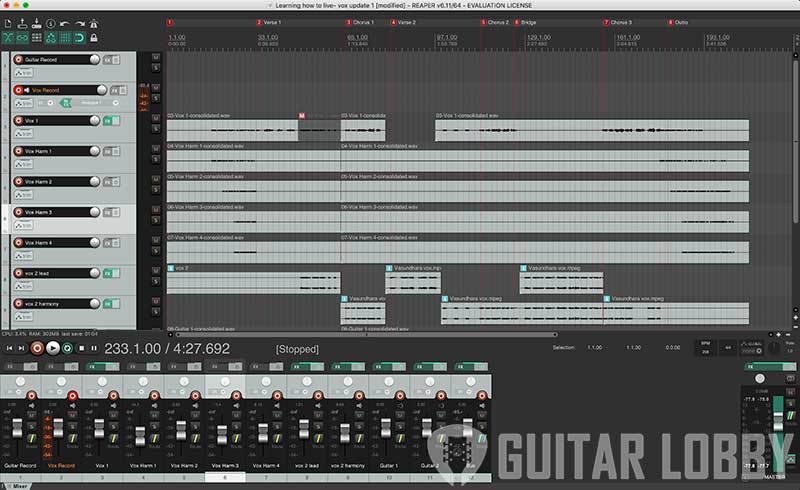Click the horizontal arrange scrollbar

pyautogui.click(x=366, y=335)
